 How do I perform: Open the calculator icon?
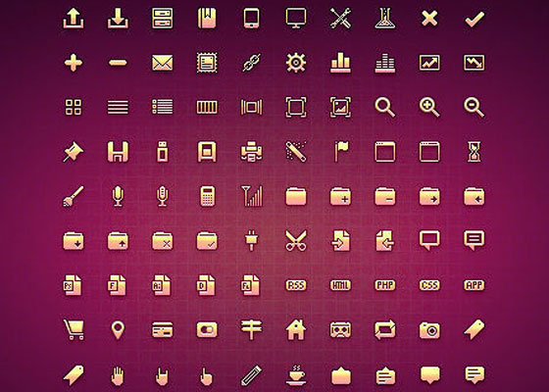pos(207,196)
